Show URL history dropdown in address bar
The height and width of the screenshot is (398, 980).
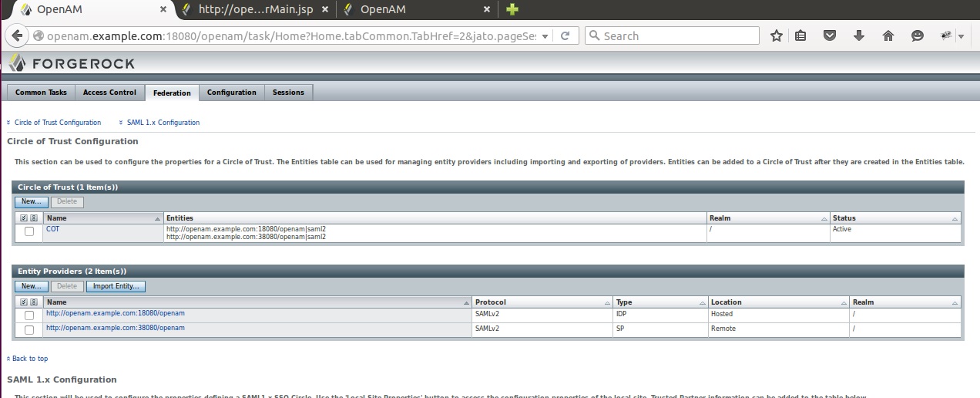tap(545, 36)
